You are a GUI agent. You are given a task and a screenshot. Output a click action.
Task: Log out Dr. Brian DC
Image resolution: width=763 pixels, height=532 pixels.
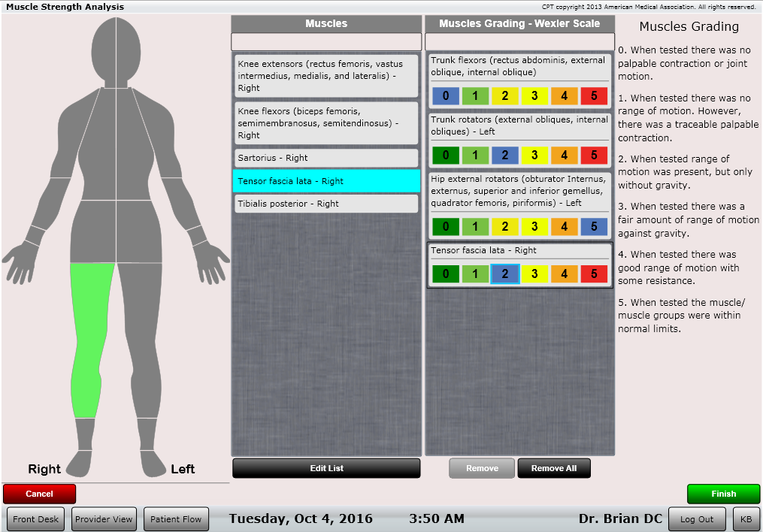[x=697, y=518]
